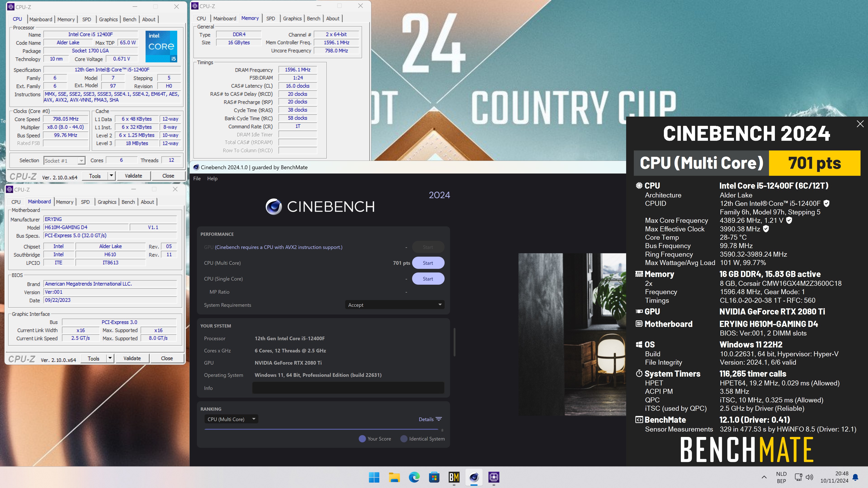Click verified shield next to CPUID
Screen dimensions: 868x488
pos(826,203)
